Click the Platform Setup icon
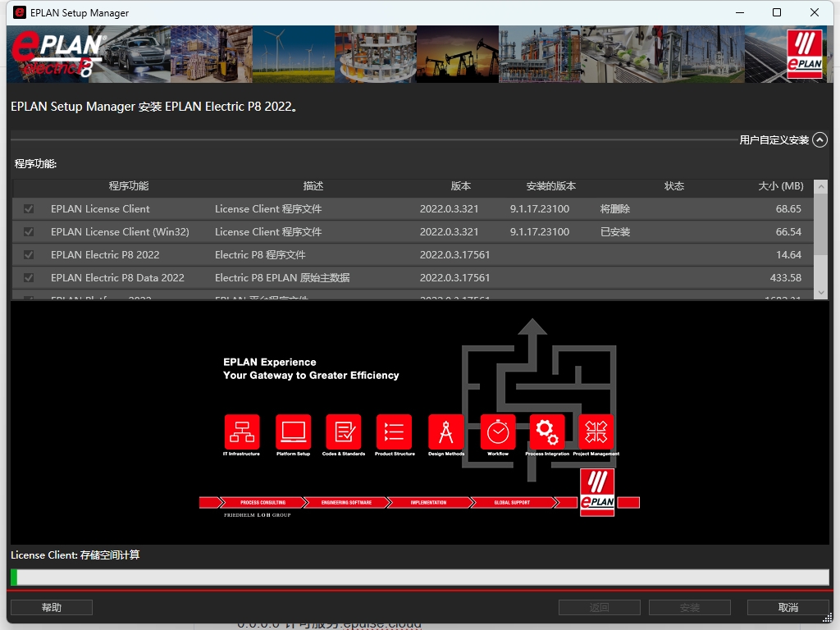The height and width of the screenshot is (630, 840). point(293,431)
